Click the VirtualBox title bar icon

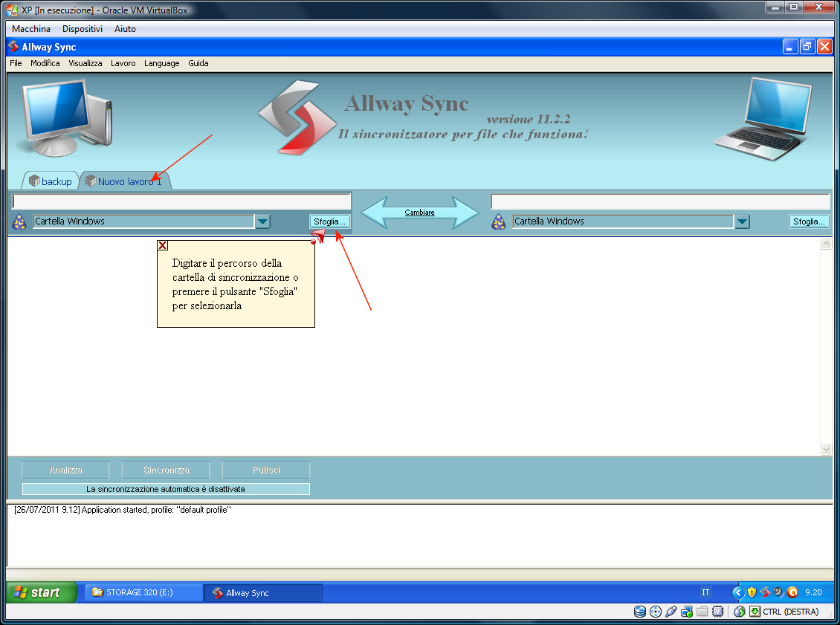click(x=11, y=10)
